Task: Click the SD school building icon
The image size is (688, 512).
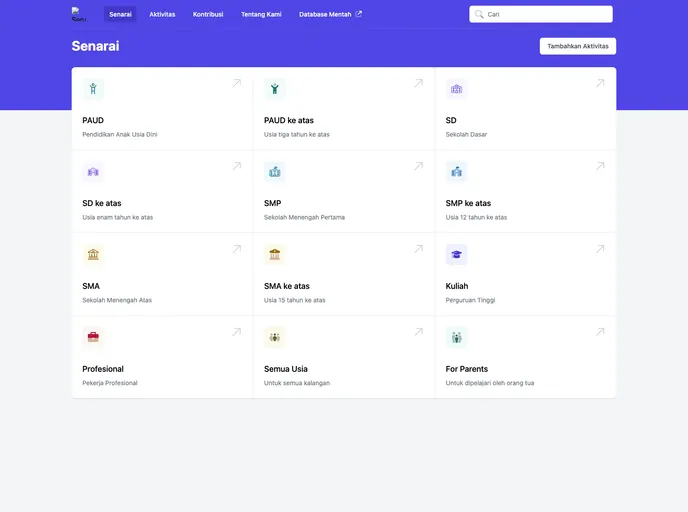Action: (456, 89)
